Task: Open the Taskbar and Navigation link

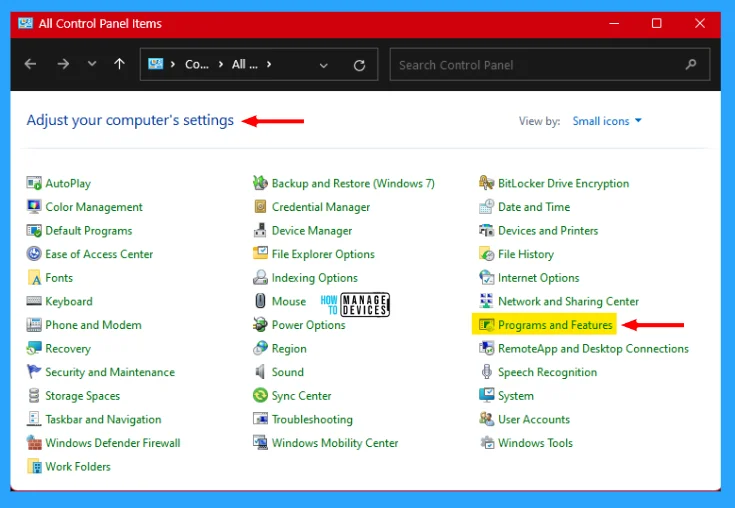Action: 103,419
